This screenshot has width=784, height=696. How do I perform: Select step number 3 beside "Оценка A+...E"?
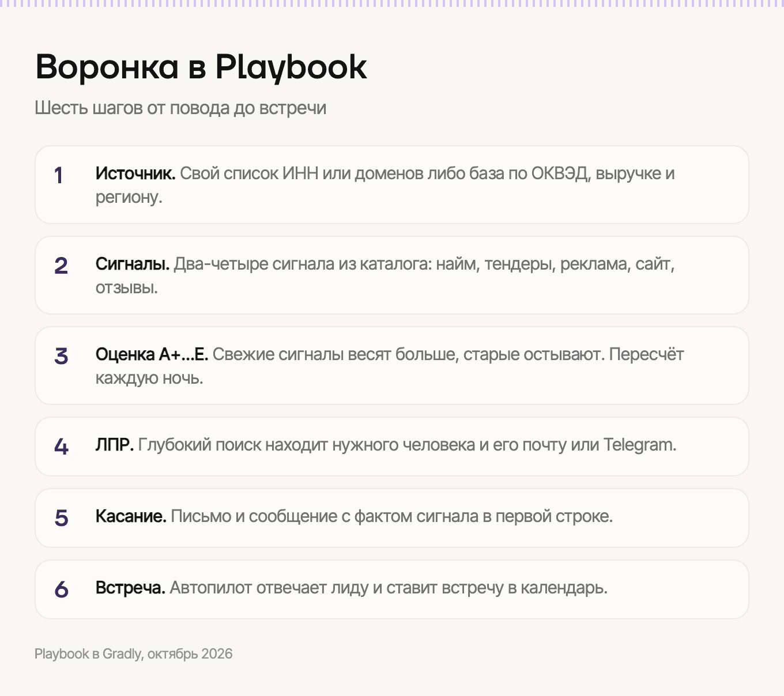click(x=61, y=357)
